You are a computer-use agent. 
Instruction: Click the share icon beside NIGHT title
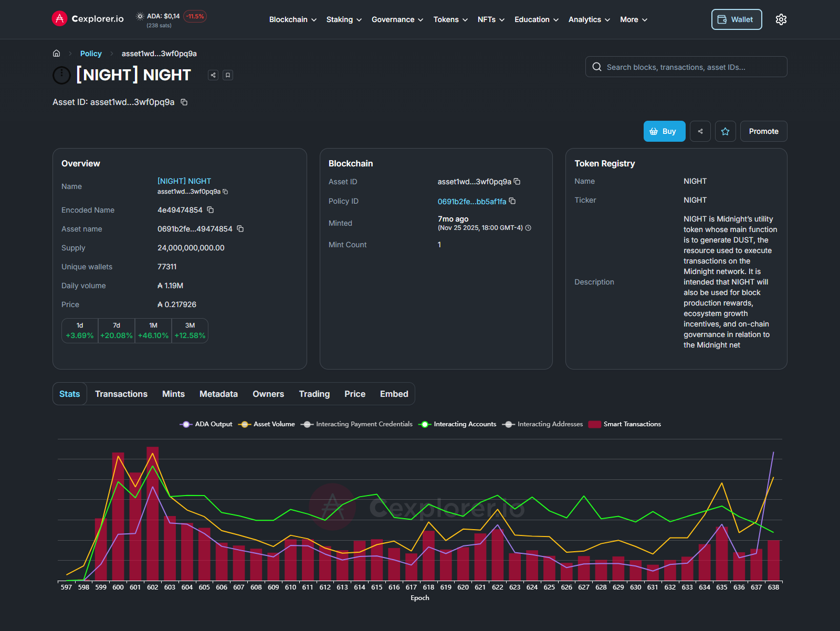pyautogui.click(x=213, y=75)
